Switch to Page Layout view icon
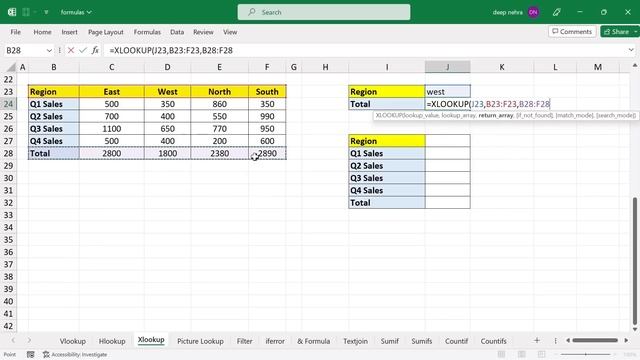640x360 pixels. (x=521, y=354)
